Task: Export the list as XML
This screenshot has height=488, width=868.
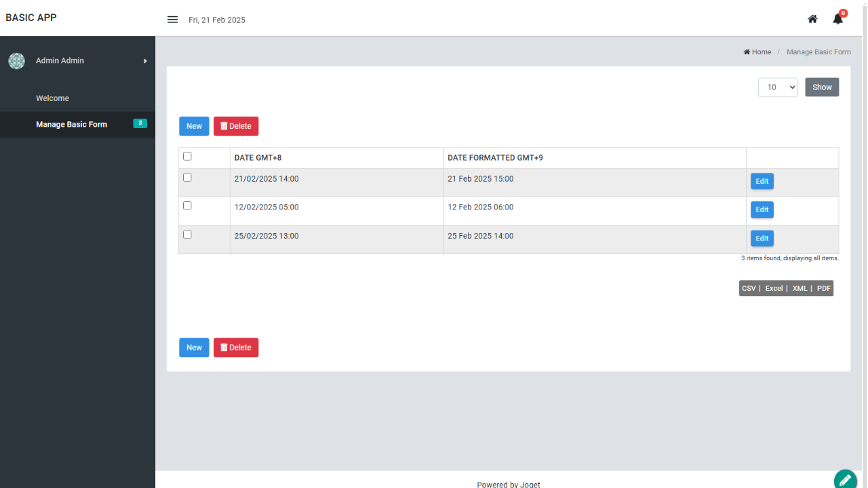Action: tap(800, 289)
